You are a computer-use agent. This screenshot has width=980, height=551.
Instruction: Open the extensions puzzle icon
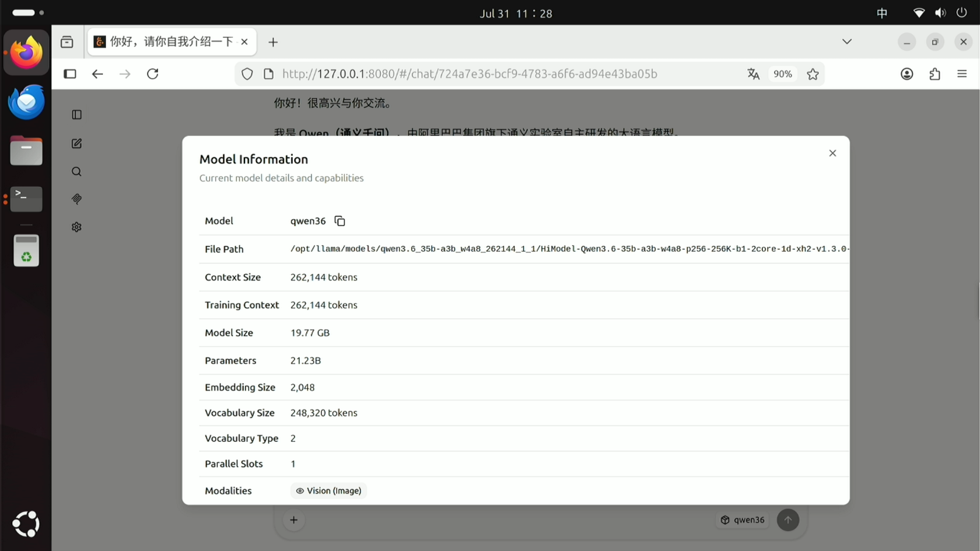[935, 74]
